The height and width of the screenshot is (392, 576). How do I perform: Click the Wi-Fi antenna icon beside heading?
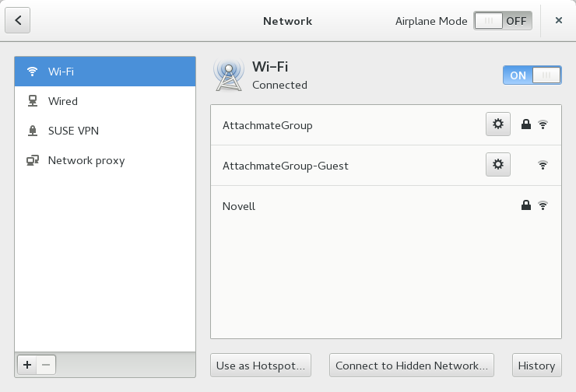coord(228,75)
